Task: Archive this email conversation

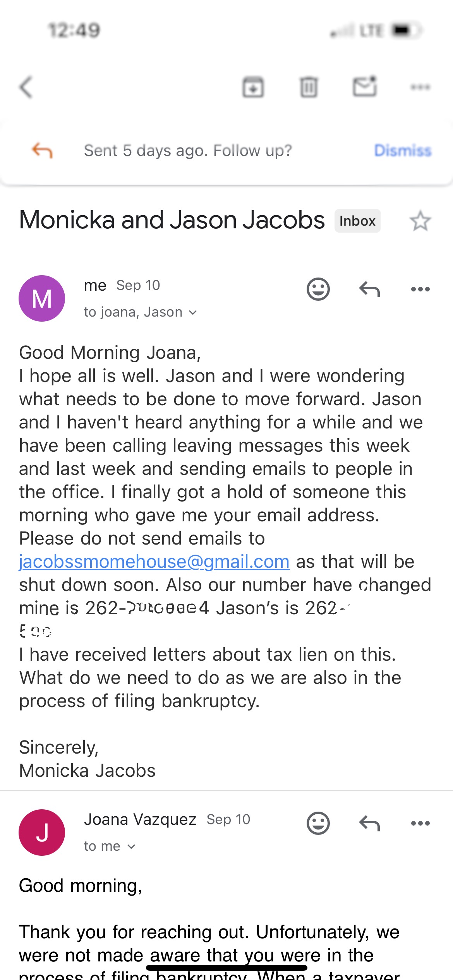Action: coord(253,87)
